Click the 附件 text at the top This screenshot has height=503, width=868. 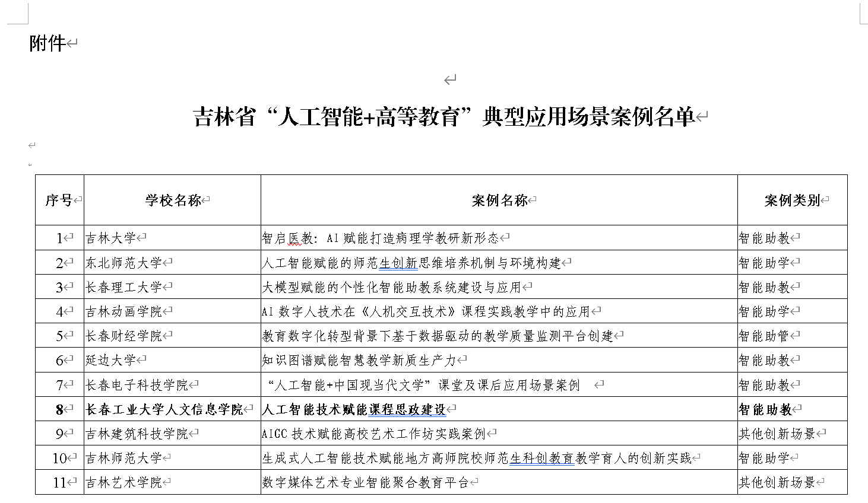click(x=47, y=43)
